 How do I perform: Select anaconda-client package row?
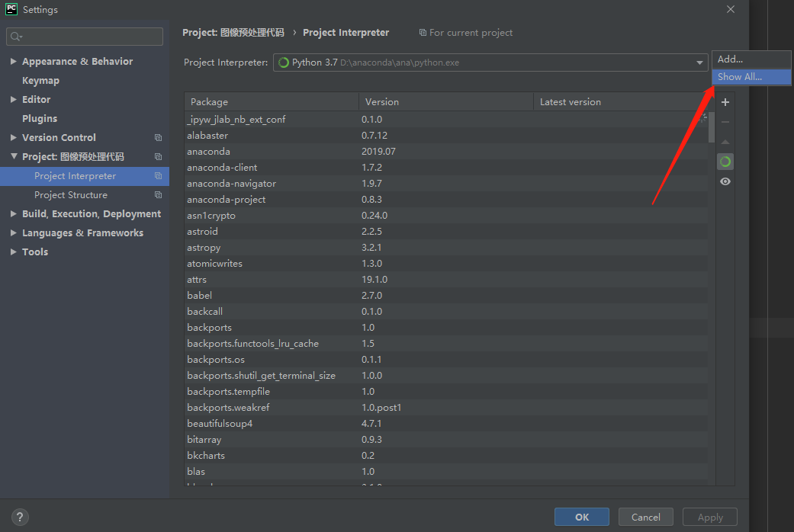tap(446, 168)
